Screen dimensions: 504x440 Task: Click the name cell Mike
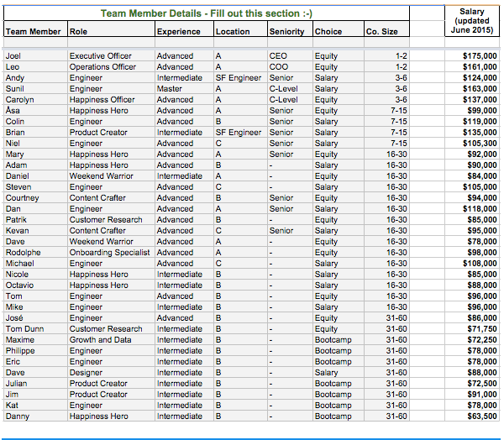(35, 307)
